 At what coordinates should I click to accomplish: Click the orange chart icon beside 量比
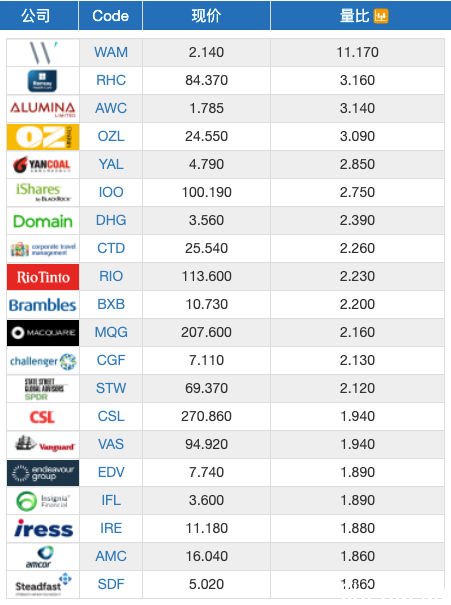pos(381,16)
